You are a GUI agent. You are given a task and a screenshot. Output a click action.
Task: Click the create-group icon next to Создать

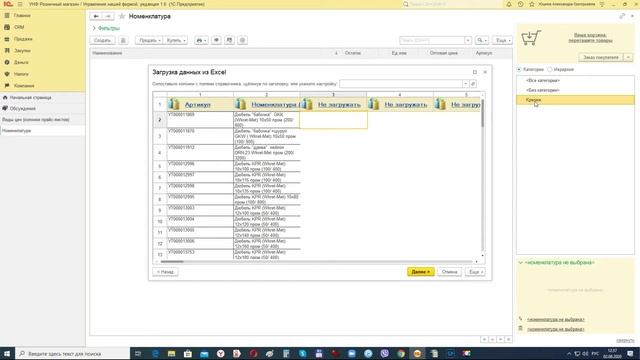[x=123, y=40]
